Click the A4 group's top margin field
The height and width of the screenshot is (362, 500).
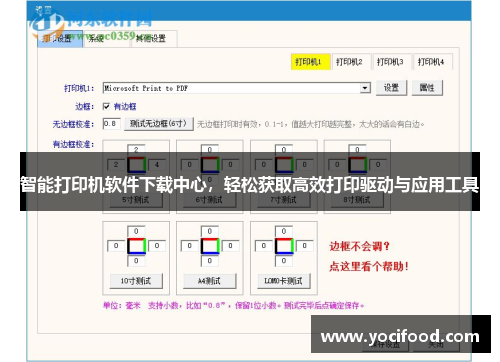click(x=210, y=231)
